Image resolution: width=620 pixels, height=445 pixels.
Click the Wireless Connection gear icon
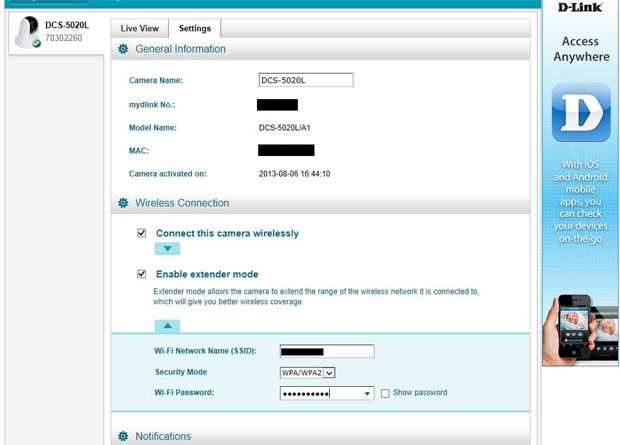[123, 203]
